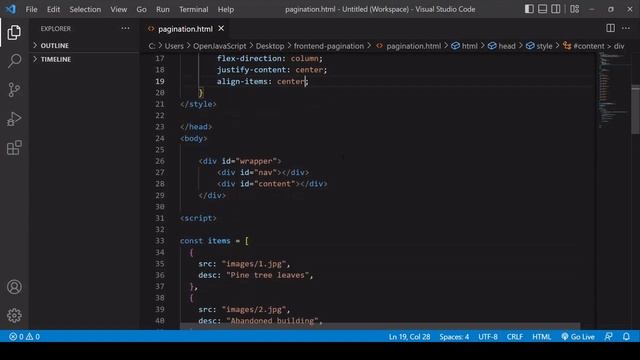Open editor More Actions ellipsis
640x360 pixels.
[626, 28]
